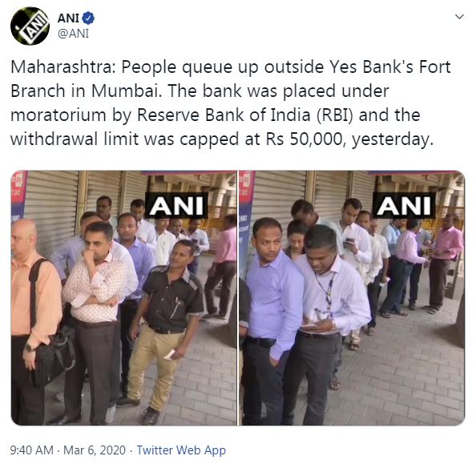Click the ANI watermark on left photo
Screen dimensions: 476x468
pyautogui.click(x=176, y=205)
